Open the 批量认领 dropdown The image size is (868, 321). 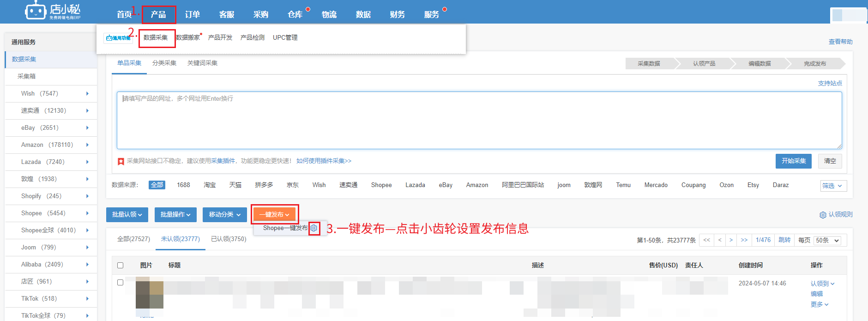coord(127,215)
